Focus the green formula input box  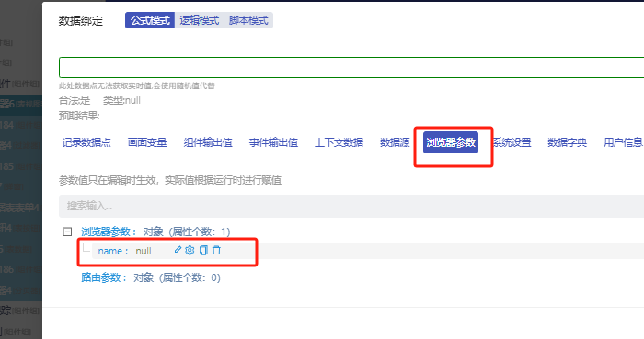(x=351, y=68)
